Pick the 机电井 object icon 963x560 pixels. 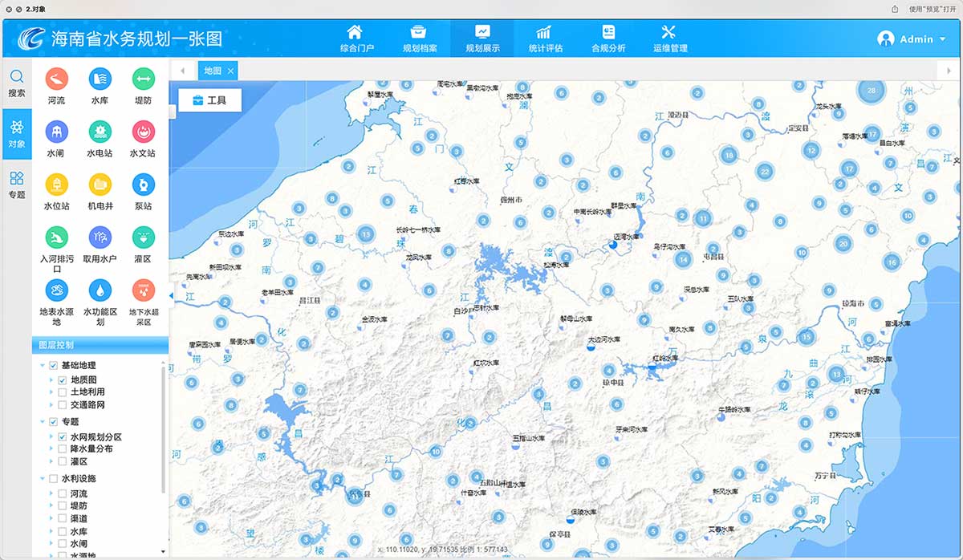(x=100, y=184)
